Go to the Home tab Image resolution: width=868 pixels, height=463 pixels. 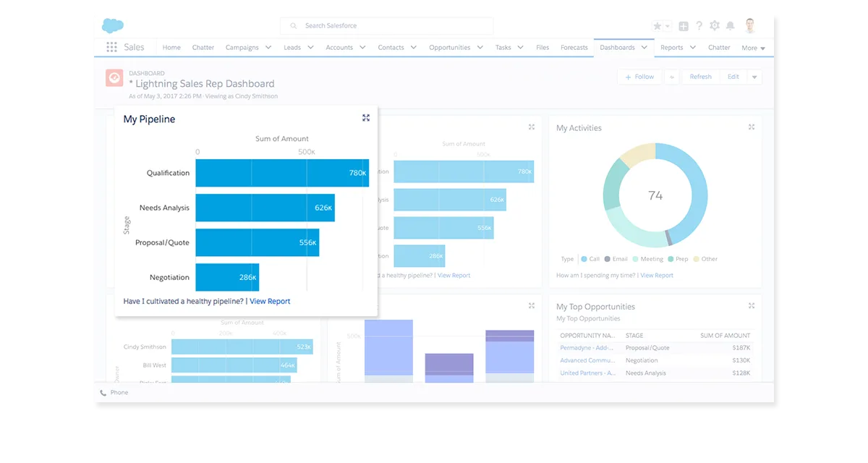tap(171, 48)
